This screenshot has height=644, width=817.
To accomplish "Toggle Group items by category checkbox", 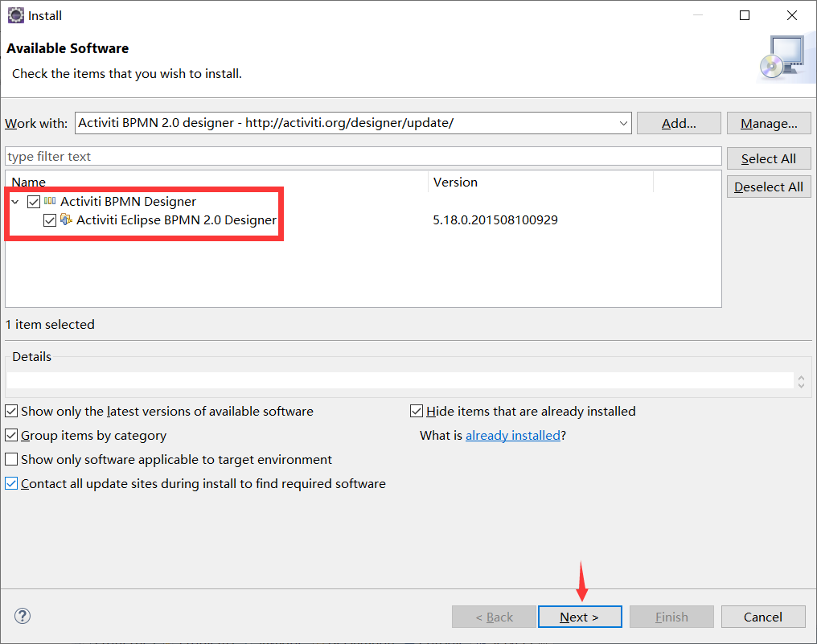I will coord(11,435).
